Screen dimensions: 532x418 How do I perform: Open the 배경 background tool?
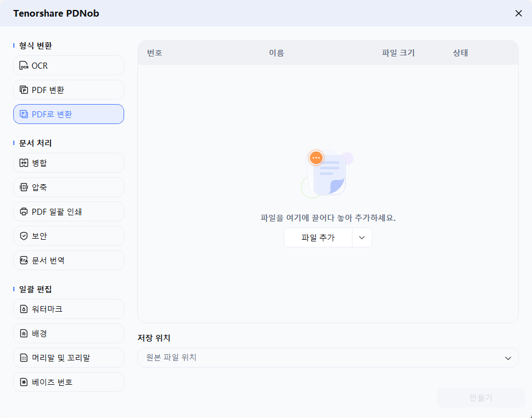pyautogui.click(x=69, y=333)
